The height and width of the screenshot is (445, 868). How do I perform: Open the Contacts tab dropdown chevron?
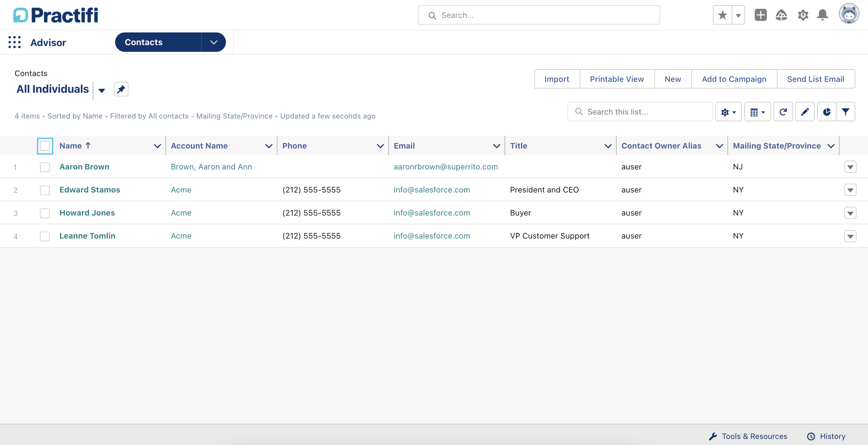[x=214, y=42]
